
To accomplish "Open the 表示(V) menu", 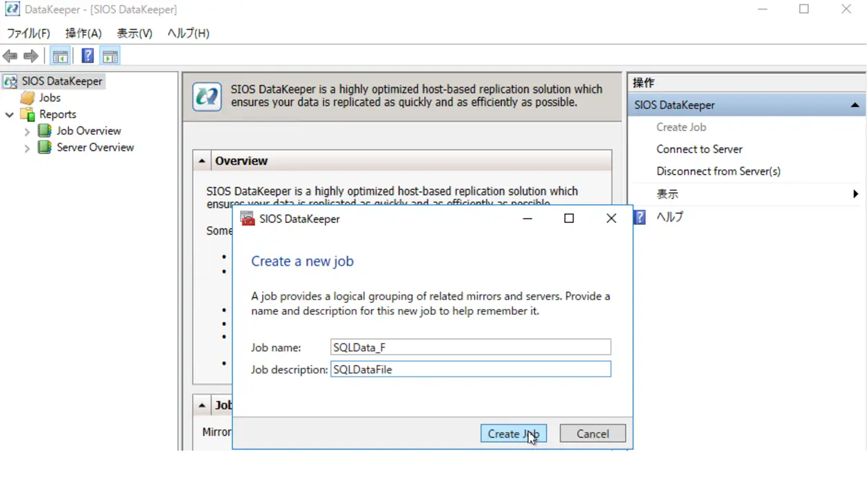I will coord(134,33).
